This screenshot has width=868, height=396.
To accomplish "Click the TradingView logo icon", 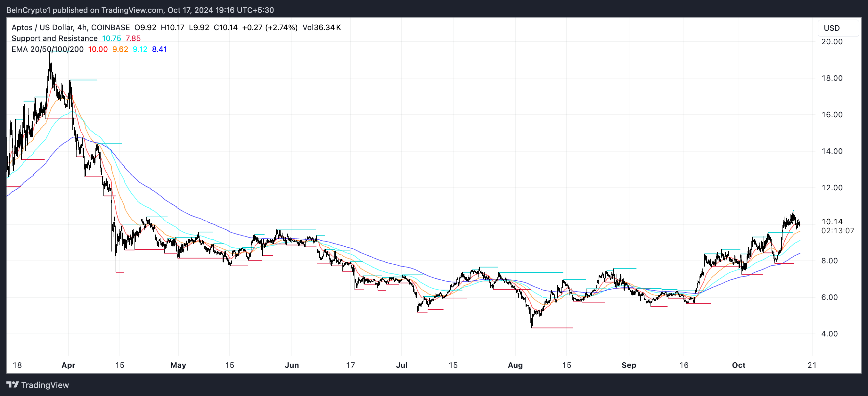I will [12, 384].
